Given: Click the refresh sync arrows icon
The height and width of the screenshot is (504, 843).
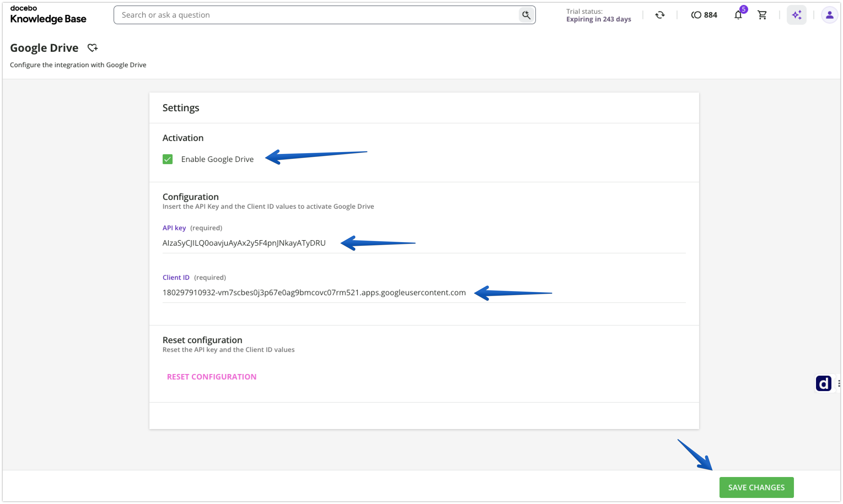Looking at the screenshot, I should click(660, 15).
